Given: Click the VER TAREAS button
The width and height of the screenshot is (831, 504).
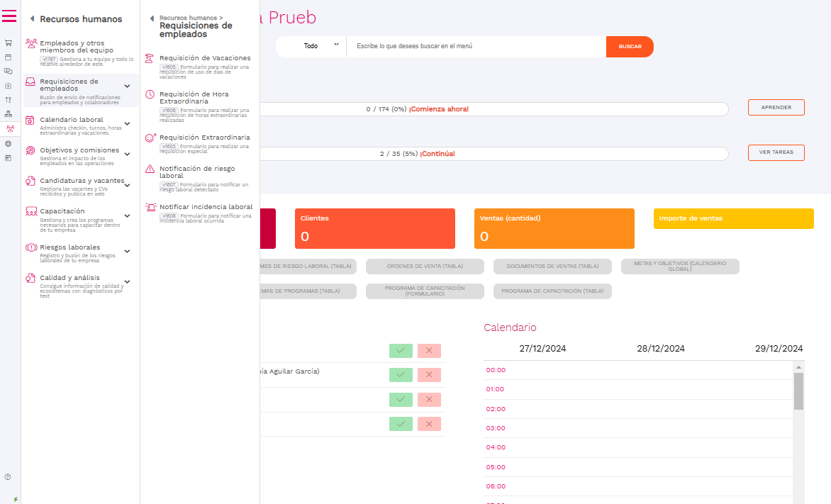Looking at the screenshot, I should [x=776, y=152].
